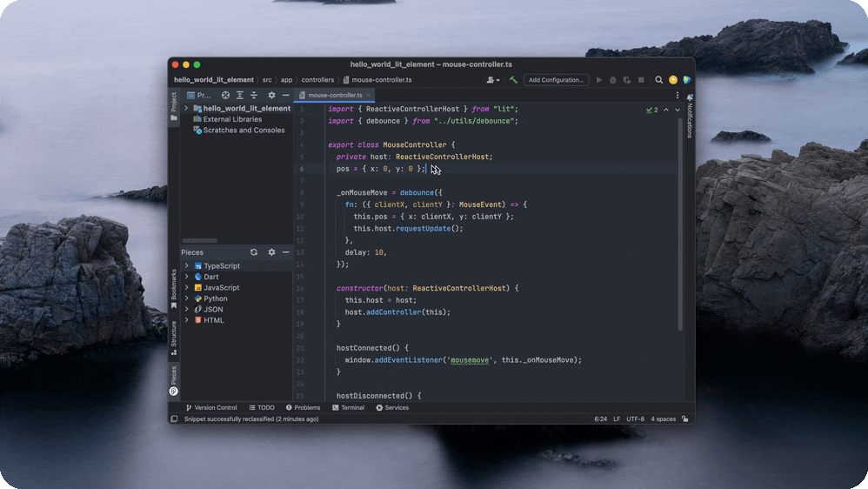Close the mouse-controller.ts editor tab
The width and height of the screenshot is (868, 489).
(x=369, y=95)
